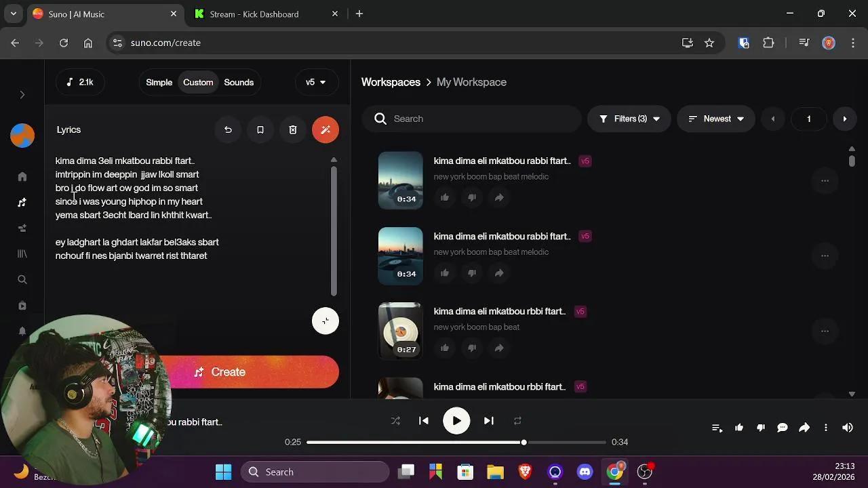Click the song list scrollbar
This screenshot has width=868, height=488.
pos(852,161)
